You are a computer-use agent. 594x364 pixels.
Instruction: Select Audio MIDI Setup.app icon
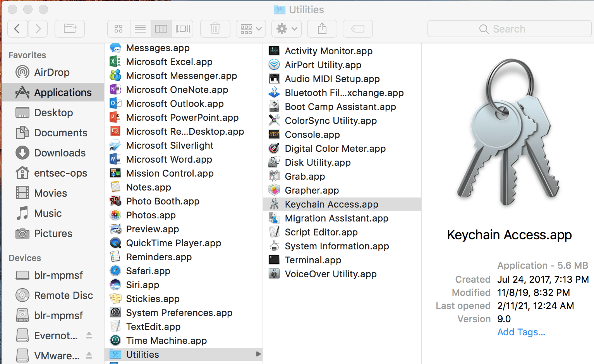click(x=274, y=79)
